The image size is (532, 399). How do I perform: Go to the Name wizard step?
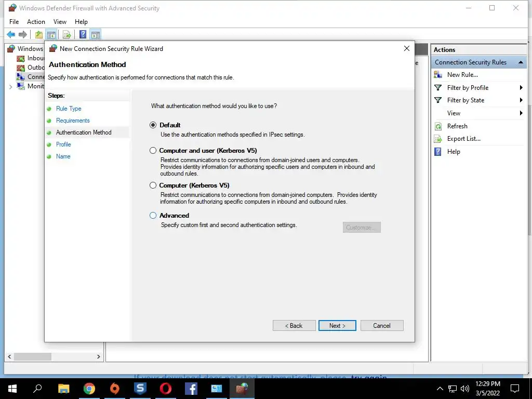point(63,156)
